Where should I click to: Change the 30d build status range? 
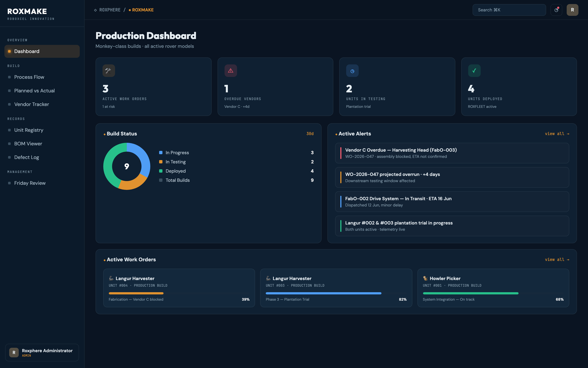point(310,134)
